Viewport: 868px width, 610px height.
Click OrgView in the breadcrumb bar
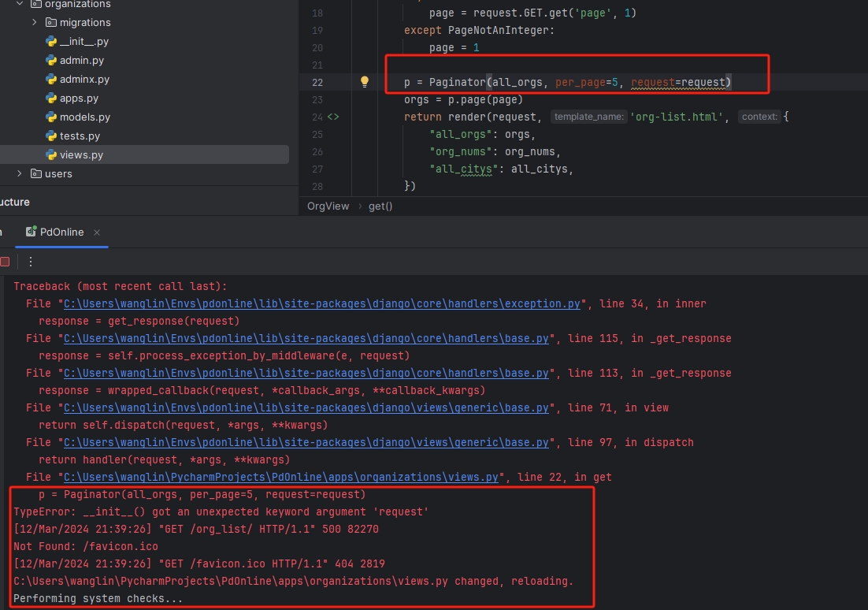point(328,206)
